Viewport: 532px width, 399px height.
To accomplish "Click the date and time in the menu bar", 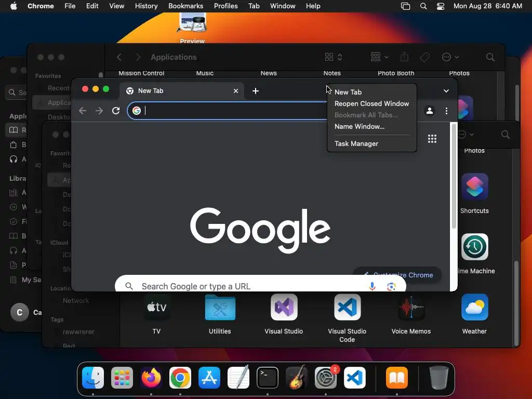I will tap(487, 6).
